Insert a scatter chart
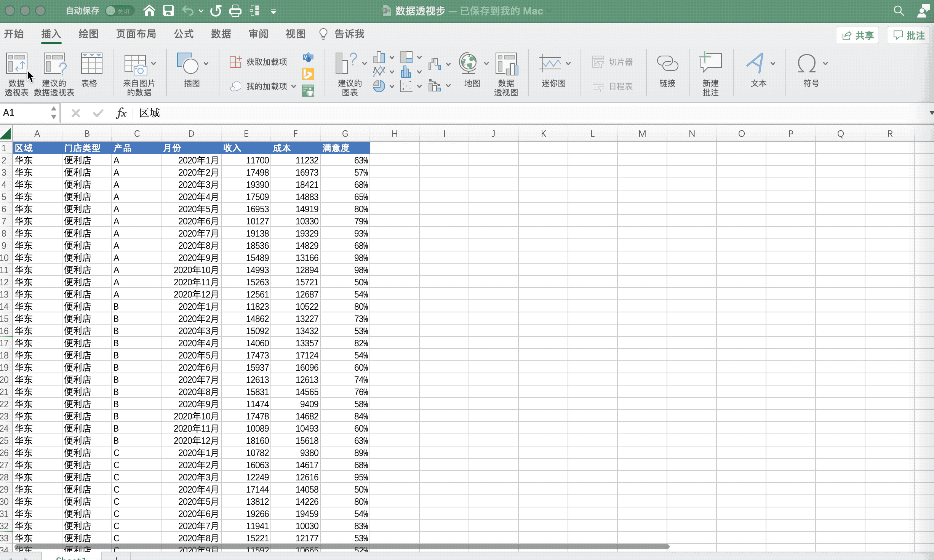This screenshot has height=560, width=934. click(406, 86)
